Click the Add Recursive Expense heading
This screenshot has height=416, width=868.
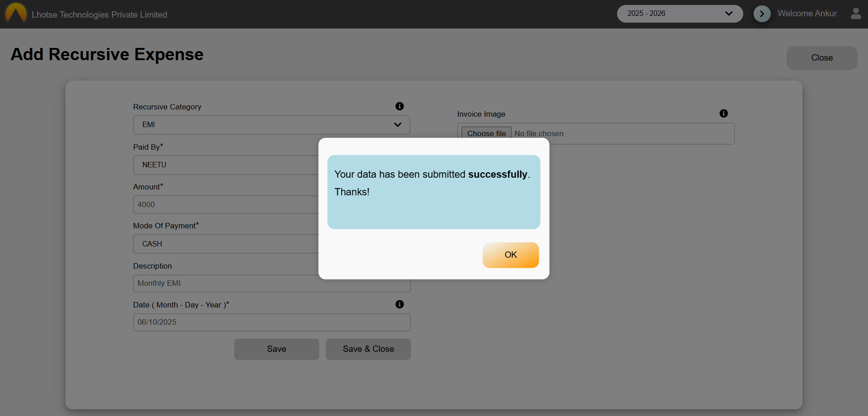click(x=107, y=54)
